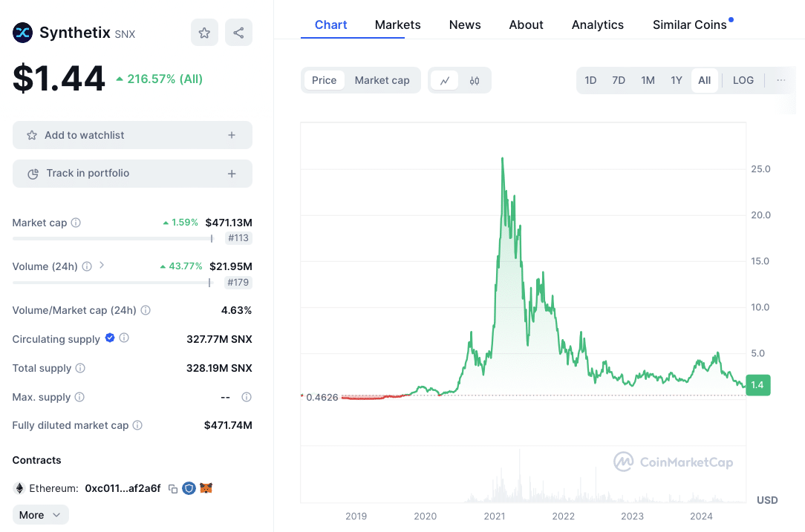Show the Market cap info tooltip icon
Viewport: 805px width, 532px height.
(x=76, y=223)
